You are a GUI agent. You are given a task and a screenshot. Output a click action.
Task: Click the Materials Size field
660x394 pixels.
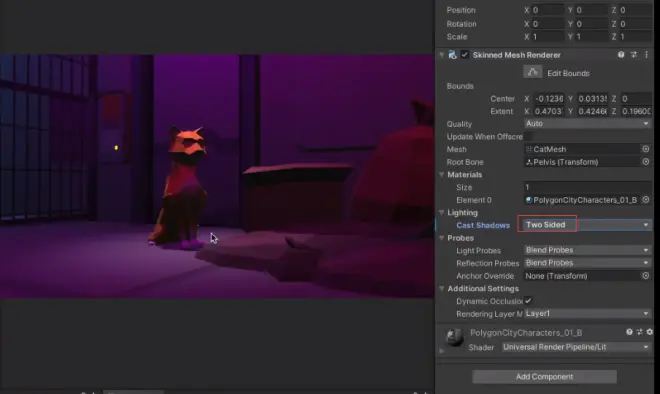588,187
